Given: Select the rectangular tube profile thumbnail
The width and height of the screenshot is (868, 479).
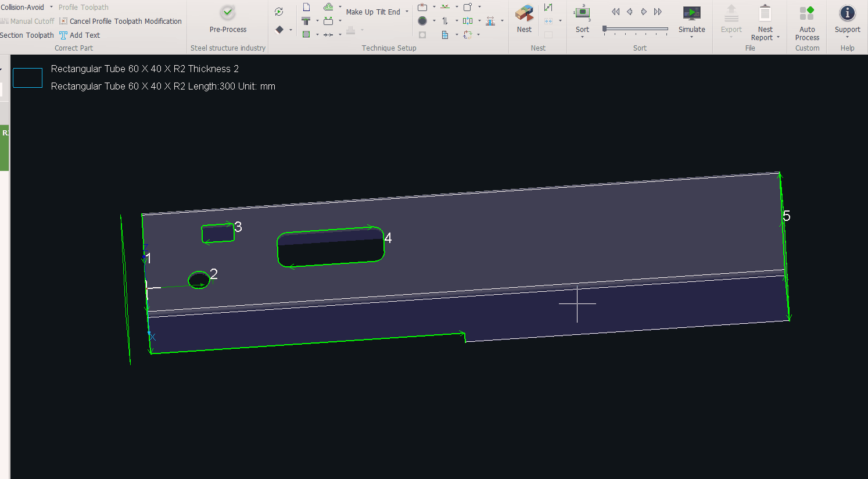Looking at the screenshot, I should [27, 78].
